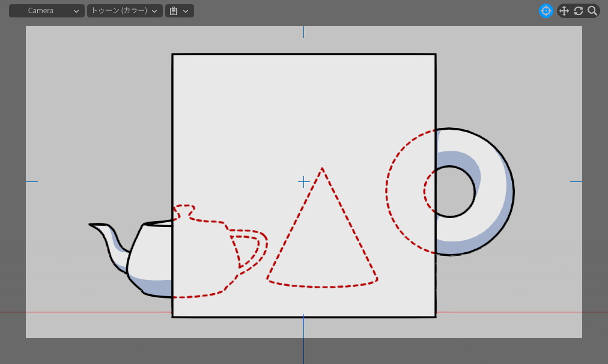Open the Camera view dropdown
This screenshot has height=364, width=608.
(46, 11)
